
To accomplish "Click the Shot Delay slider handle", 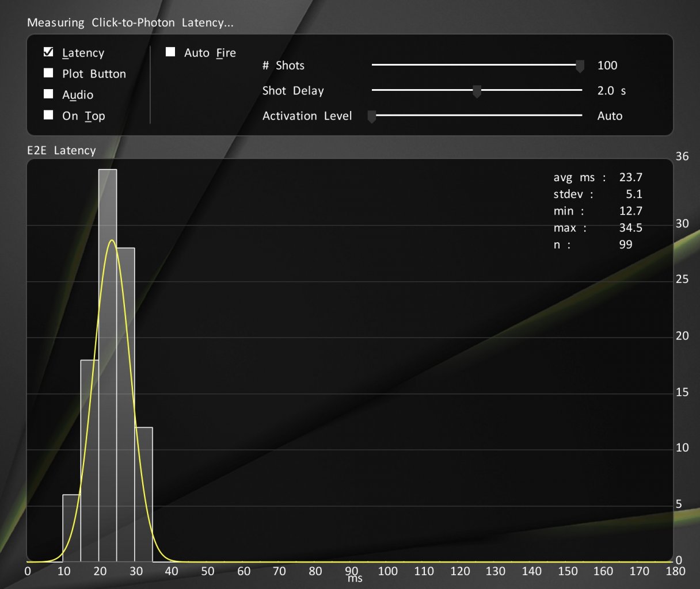I will (x=477, y=91).
